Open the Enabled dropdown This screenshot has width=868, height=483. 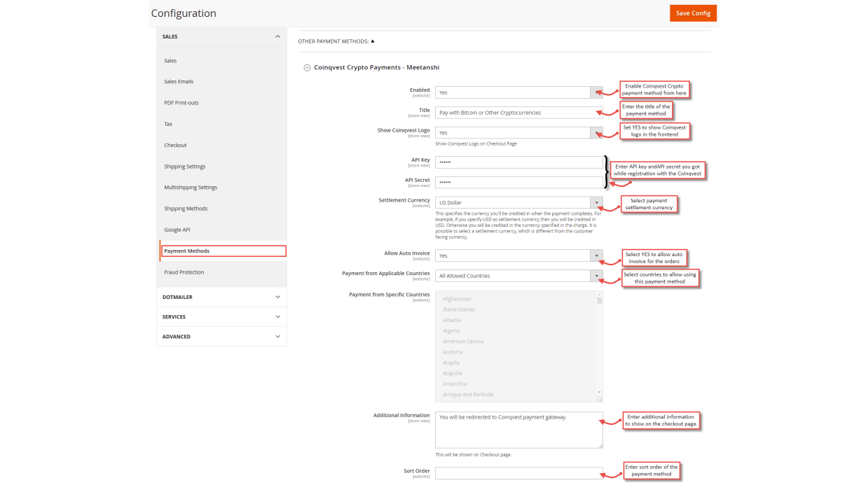[x=596, y=92]
